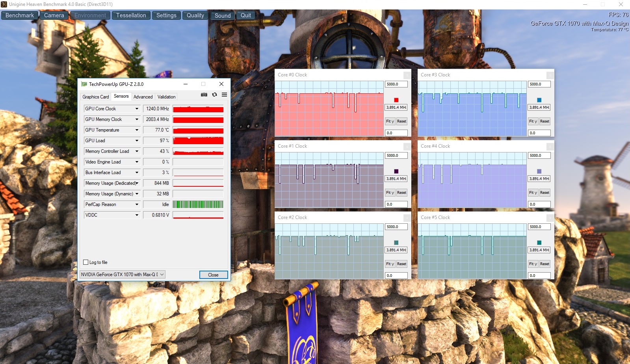
Task: Open the Memory Controller Load dropdown
Action: (x=137, y=151)
